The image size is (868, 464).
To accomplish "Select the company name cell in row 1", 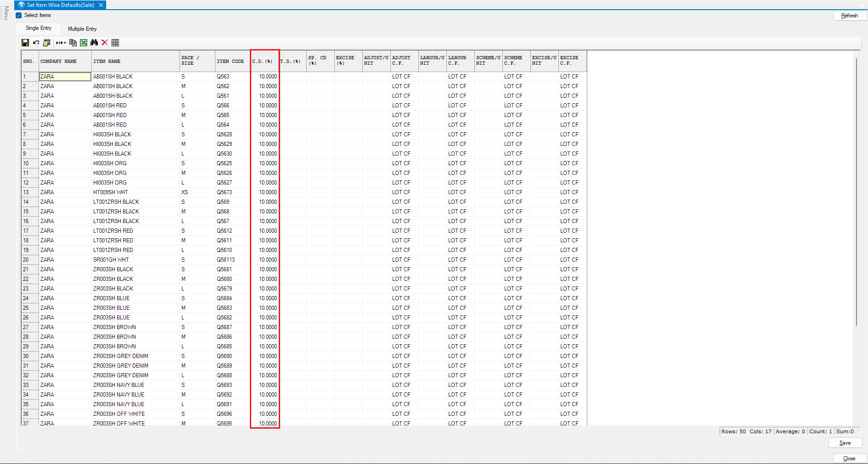I will 65,77.
